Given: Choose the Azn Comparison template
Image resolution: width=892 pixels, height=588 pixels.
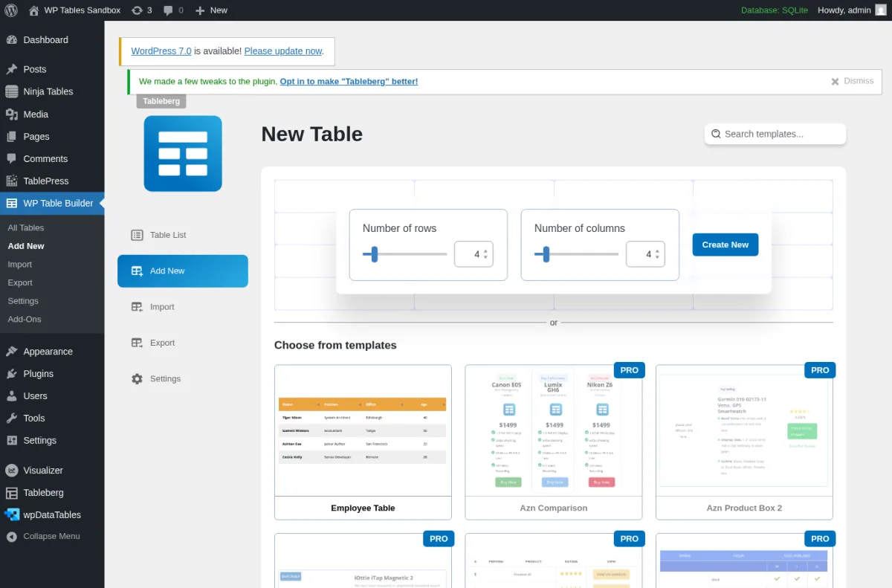Looking at the screenshot, I should 554,442.
